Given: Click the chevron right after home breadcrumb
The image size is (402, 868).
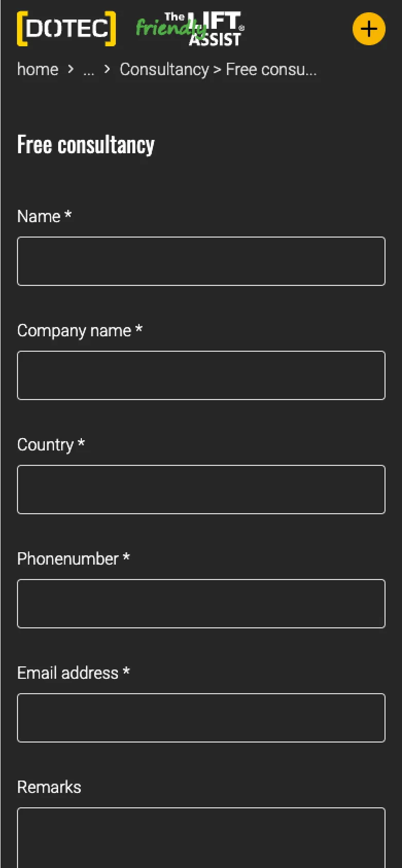Looking at the screenshot, I should tap(71, 69).
